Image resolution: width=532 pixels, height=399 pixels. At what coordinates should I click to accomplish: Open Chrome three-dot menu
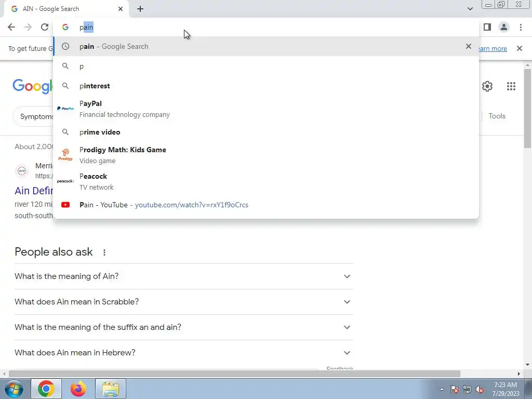click(521, 27)
